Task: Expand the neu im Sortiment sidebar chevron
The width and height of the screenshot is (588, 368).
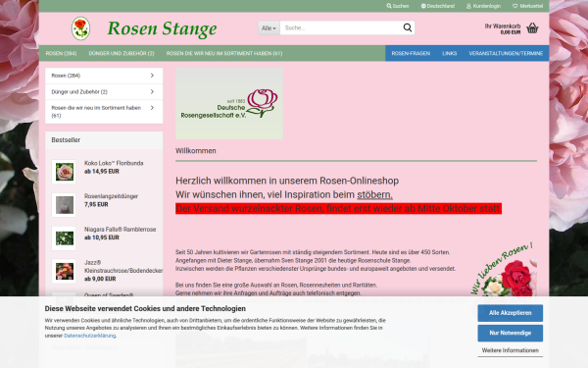Action: click(152, 108)
